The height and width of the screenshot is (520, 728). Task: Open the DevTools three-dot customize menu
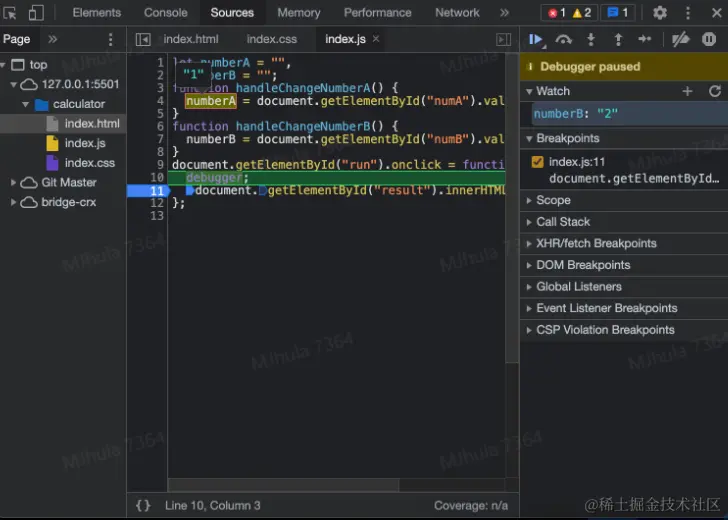coord(688,13)
